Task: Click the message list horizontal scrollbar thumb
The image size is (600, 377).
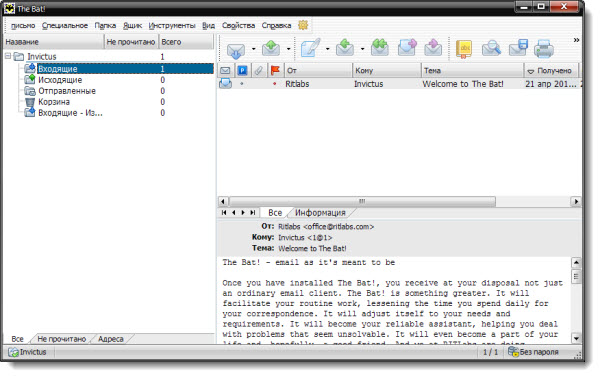Action: coord(362,201)
